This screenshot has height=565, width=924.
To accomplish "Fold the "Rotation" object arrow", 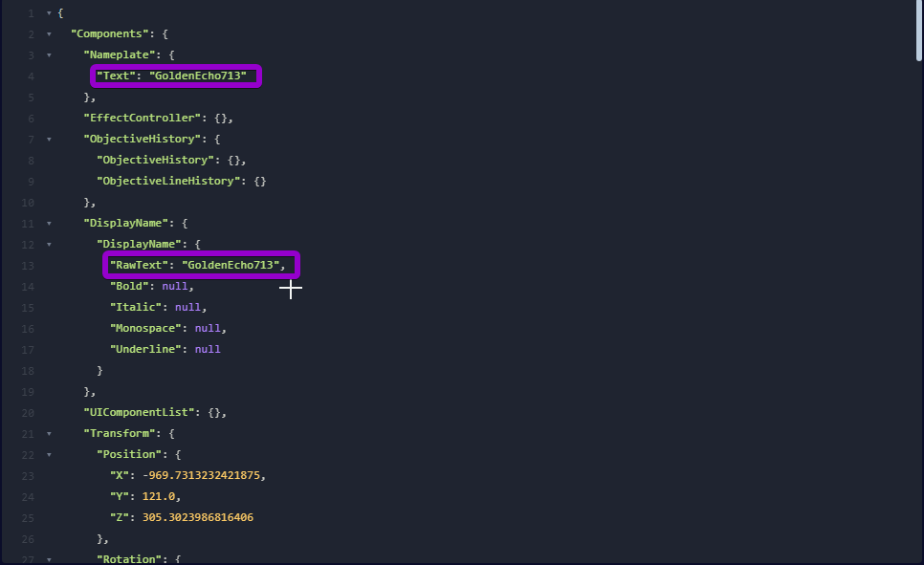I will point(49,559).
